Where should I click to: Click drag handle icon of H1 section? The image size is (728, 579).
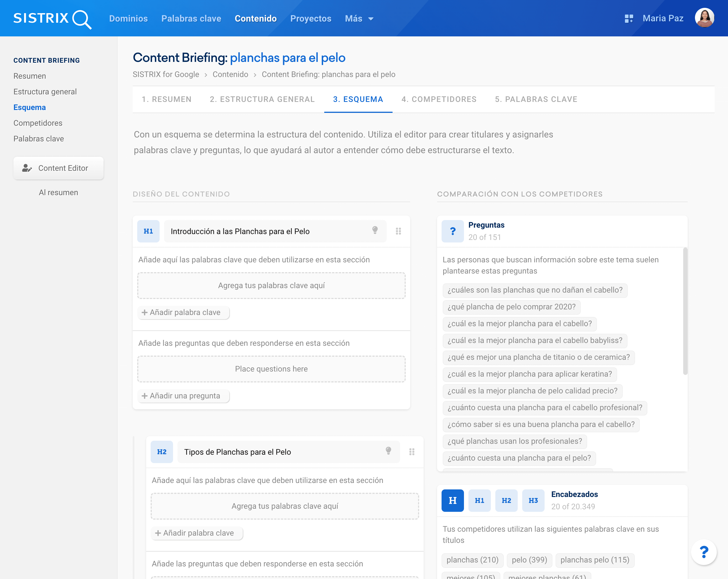(398, 231)
